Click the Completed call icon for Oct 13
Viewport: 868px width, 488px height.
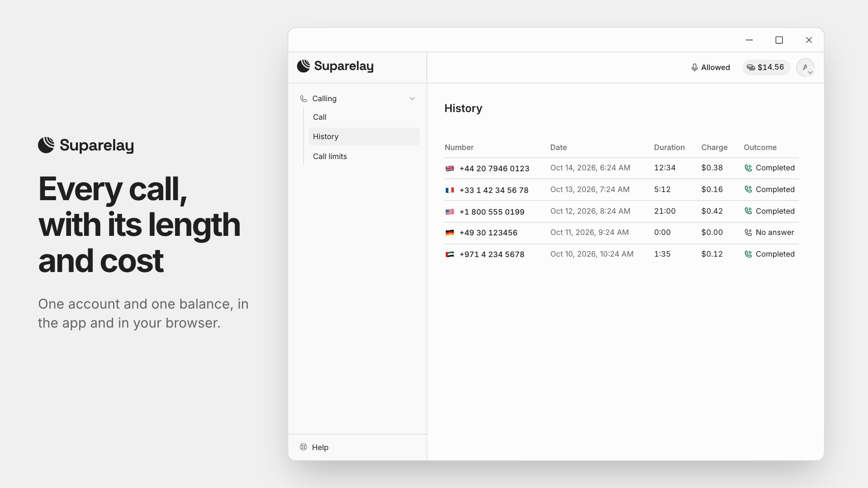(748, 189)
